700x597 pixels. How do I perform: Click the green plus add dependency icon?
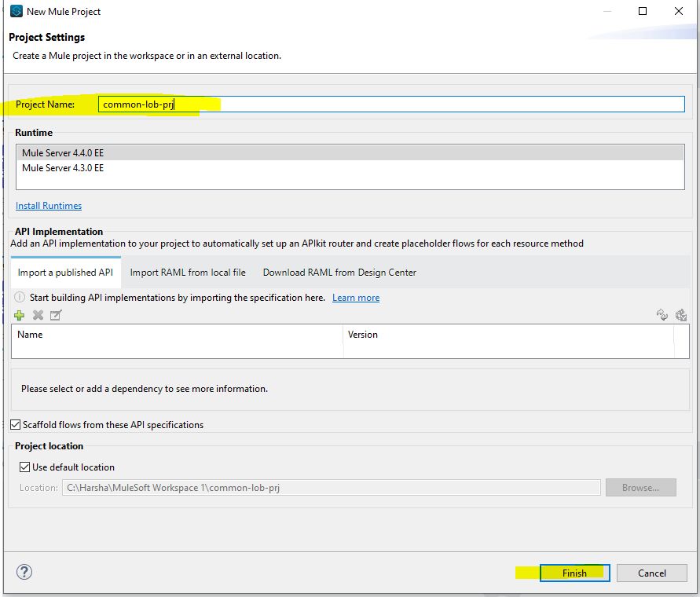19,315
